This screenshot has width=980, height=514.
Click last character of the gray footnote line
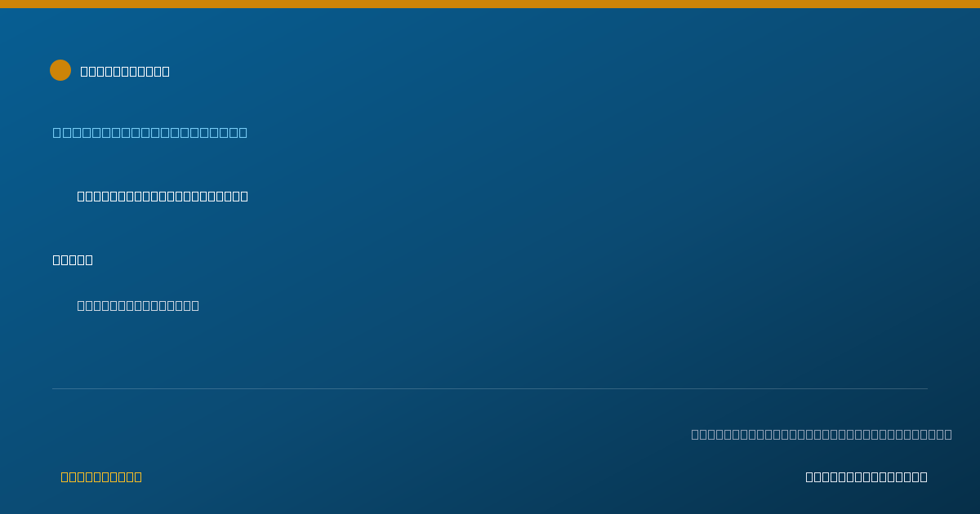(948, 434)
